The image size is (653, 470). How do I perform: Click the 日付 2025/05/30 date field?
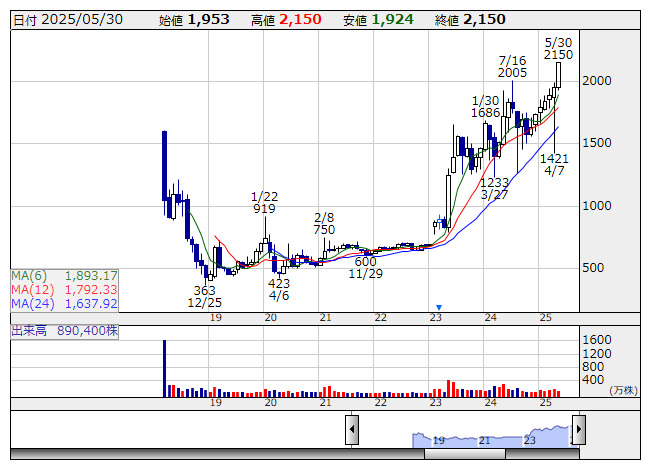click(x=68, y=20)
